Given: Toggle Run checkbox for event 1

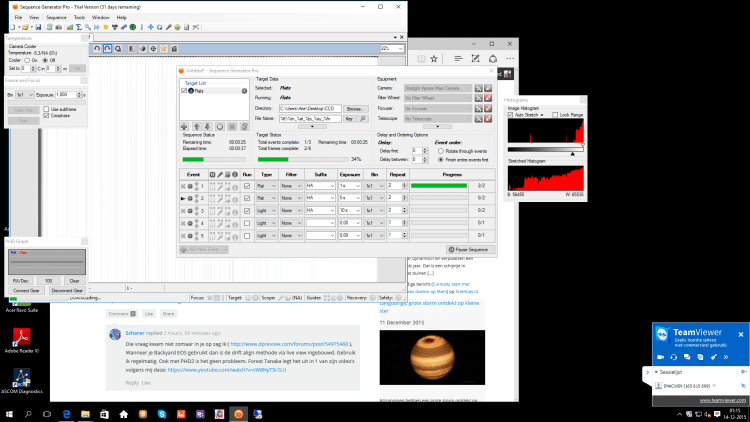Looking at the screenshot, I should click(247, 186).
